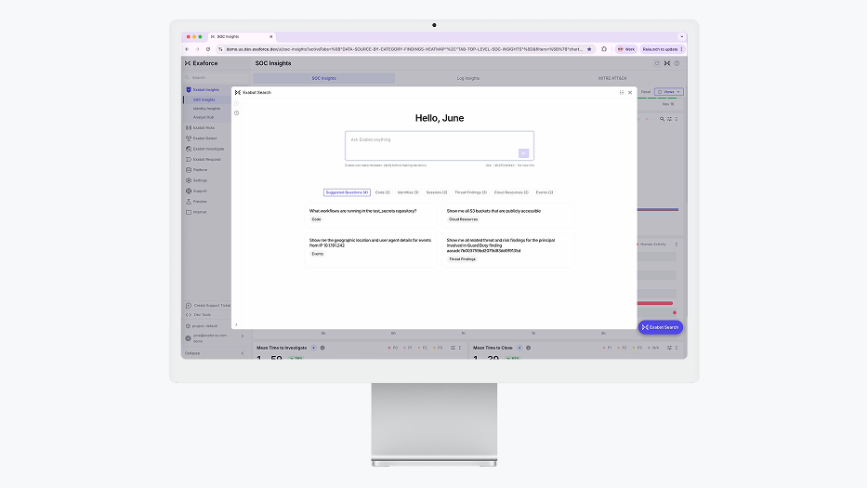The image size is (868, 488).
Task: Click the floating Exabot Search button
Action: point(660,327)
